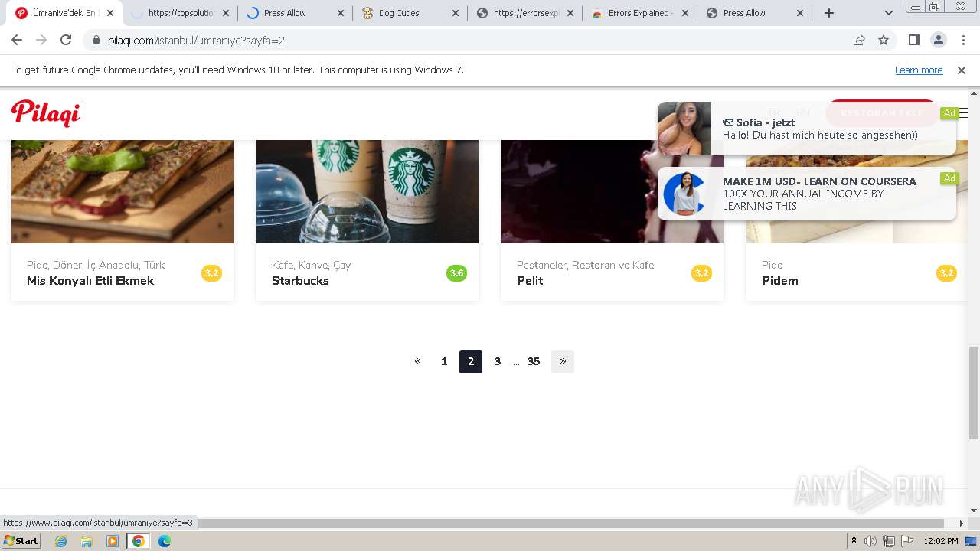Click the taskbar clock 12:02 PM

coord(941,541)
